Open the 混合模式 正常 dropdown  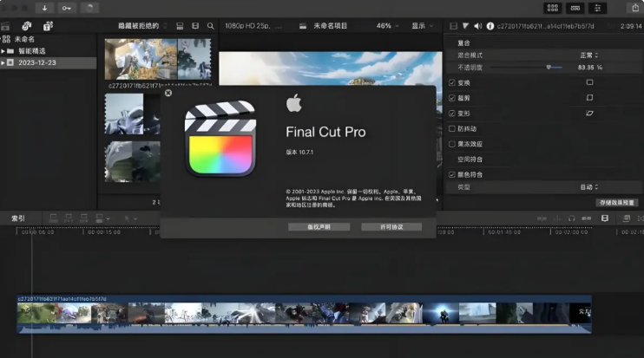[x=588, y=54]
